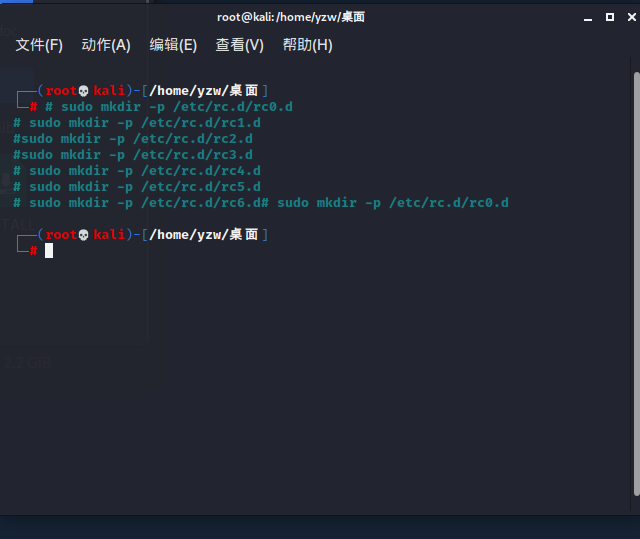
Task: Open the 帮助(H) menu
Action: point(308,45)
